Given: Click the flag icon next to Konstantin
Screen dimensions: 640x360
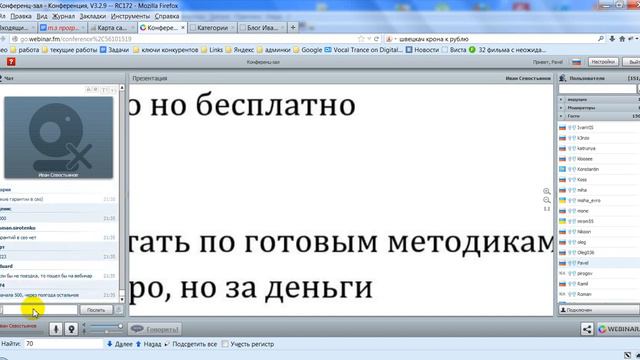Looking at the screenshot, I should (x=562, y=169).
